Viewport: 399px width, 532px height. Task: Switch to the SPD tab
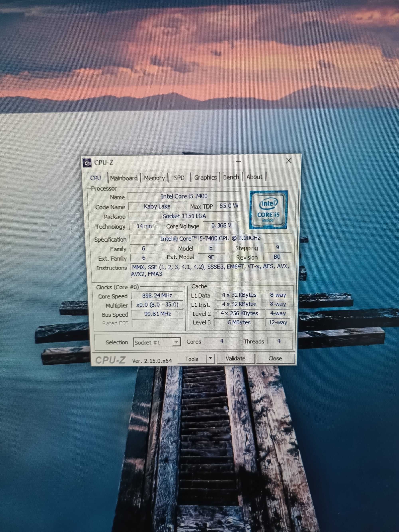pos(179,178)
